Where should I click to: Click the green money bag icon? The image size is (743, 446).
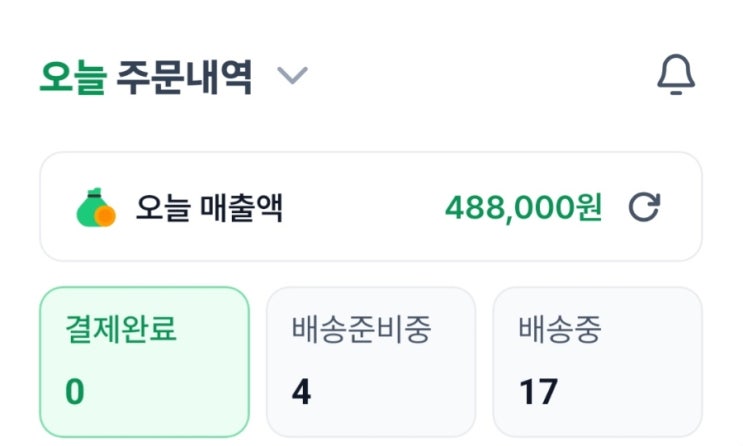coord(94,207)
